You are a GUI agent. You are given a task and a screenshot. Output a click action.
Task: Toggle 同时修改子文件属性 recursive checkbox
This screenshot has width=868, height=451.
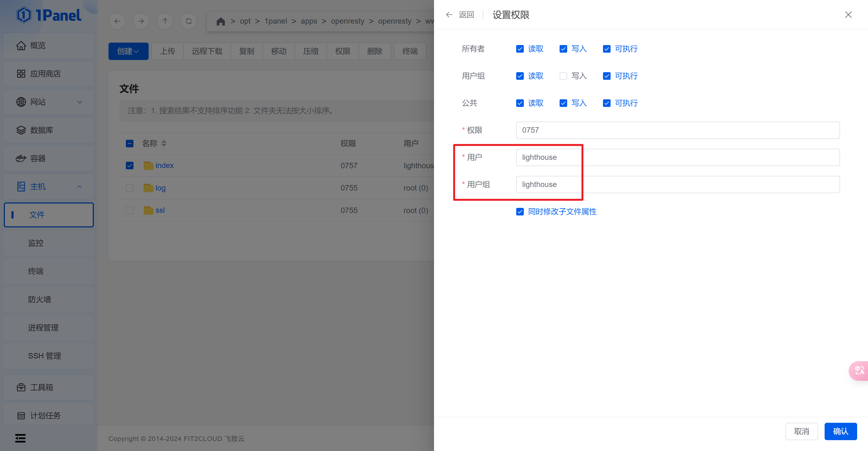click(520, 212)
